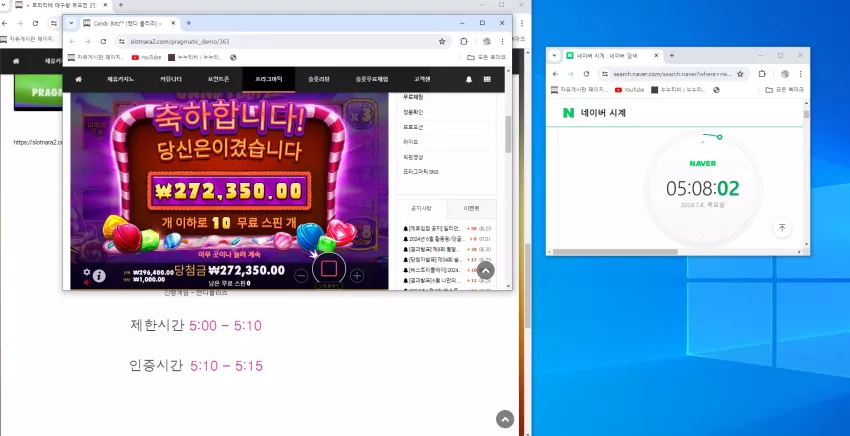Image resolution: width=850 pixels, height=436 pixels.
Task: Go back in Candy Blitz window
Action: click(72, 41)
